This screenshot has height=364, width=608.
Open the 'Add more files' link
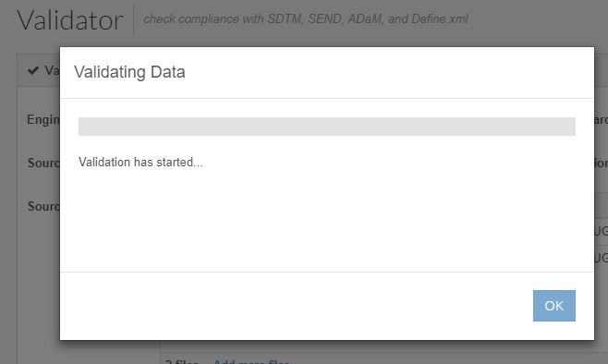251,361
